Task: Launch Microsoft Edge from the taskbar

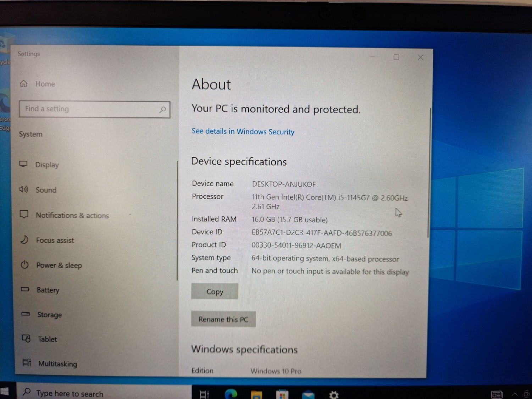Action: point(231,394)
